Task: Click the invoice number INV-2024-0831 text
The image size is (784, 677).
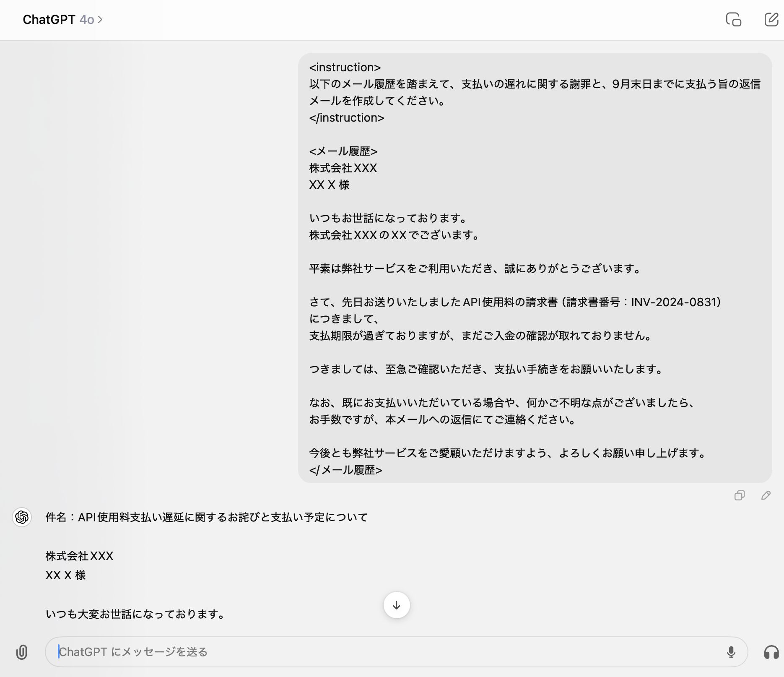Action: coord(676,302)
